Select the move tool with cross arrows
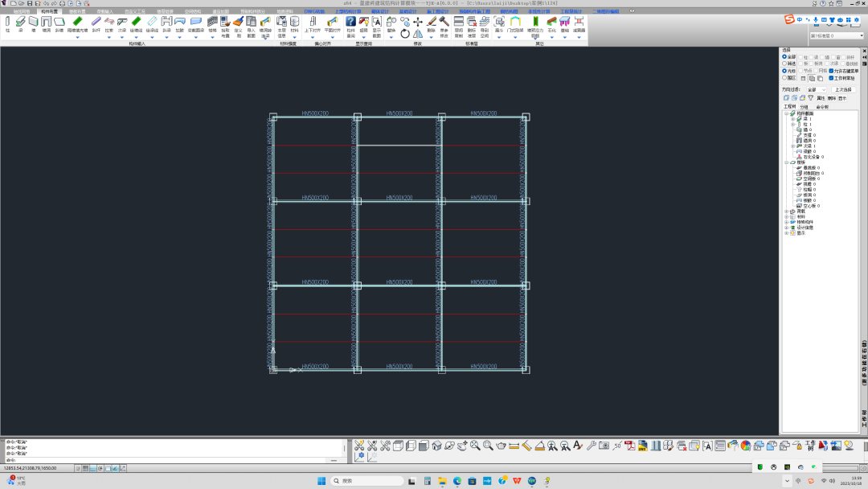The image size is (868, 489). point(418,22)
